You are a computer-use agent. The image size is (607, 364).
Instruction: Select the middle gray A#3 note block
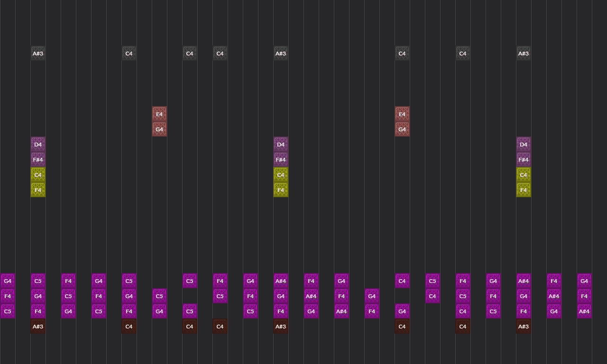pyautogui.click(x=281, y=54)
